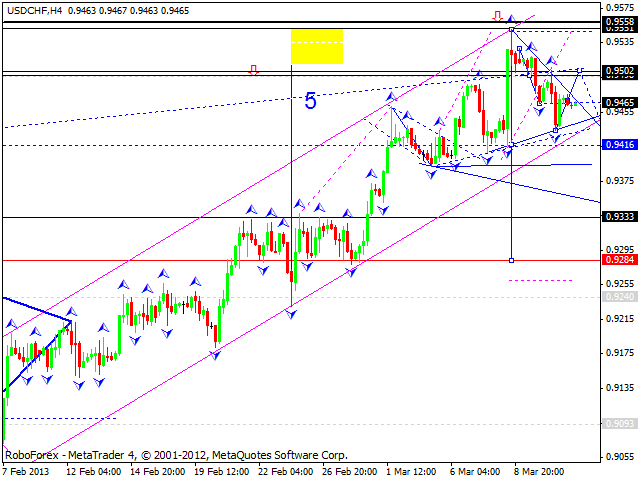The width and height of the screenshot is (640, 480).
Task: Select the 0.9558 price label at top
Action: [620, 21]
